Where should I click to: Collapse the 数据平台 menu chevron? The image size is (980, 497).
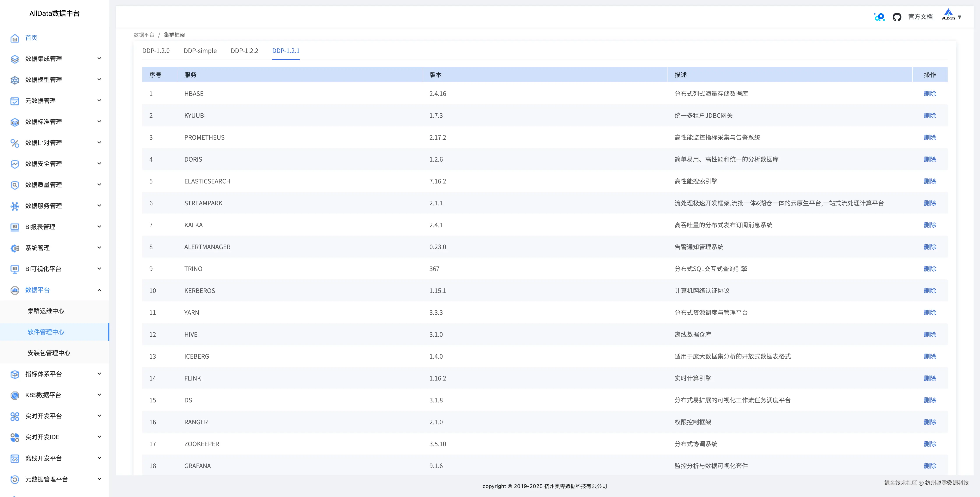[x=99, y=290]
